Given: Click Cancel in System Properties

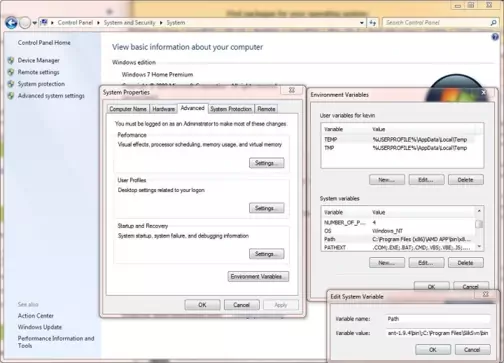Looking at the screenshot, I should tap(242, 305).
